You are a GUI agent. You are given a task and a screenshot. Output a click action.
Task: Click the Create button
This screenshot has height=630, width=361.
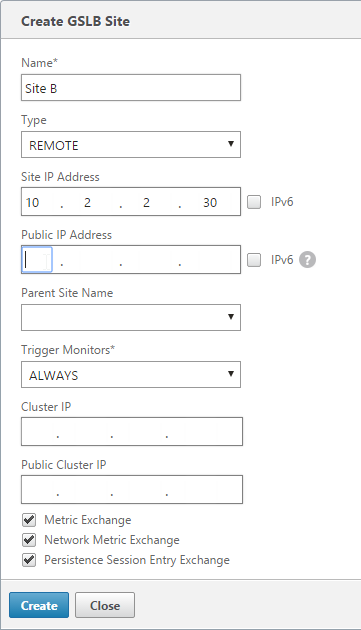click(39, 605)
